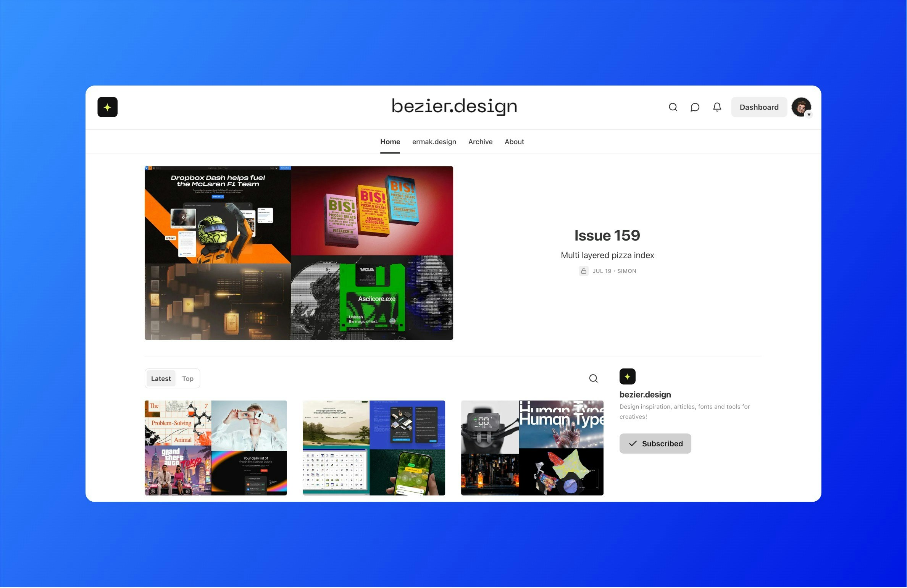This screenshot has height=588, width=907.
Task: Open the search icon above the post feed
Action: [593, 378]
